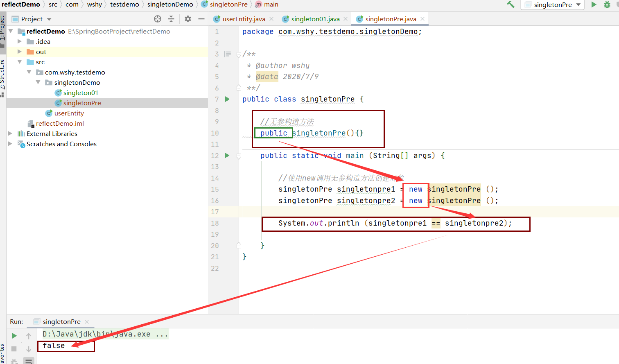The width and height of the screenshot is (619, 364).
Task: Run the singletonPre configuration from the toolbar
Action: [x=594, y=5]
